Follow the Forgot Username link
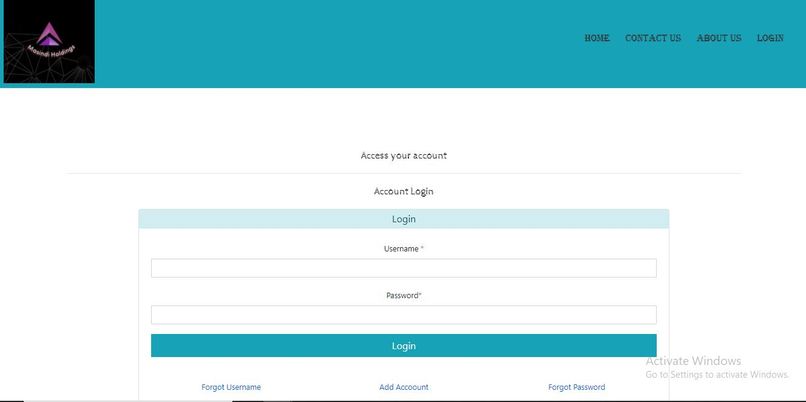 point(231,387)
